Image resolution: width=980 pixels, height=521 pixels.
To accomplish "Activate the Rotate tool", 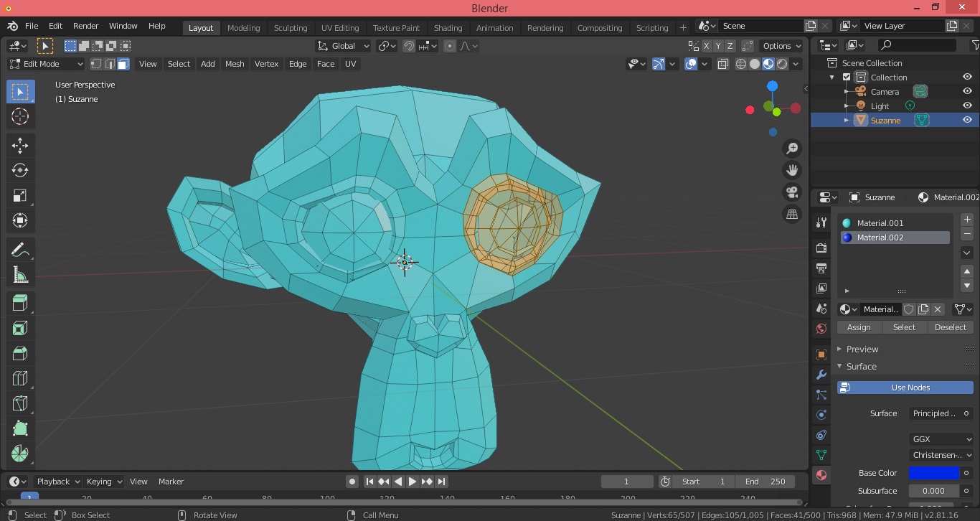I will [20, 170].
